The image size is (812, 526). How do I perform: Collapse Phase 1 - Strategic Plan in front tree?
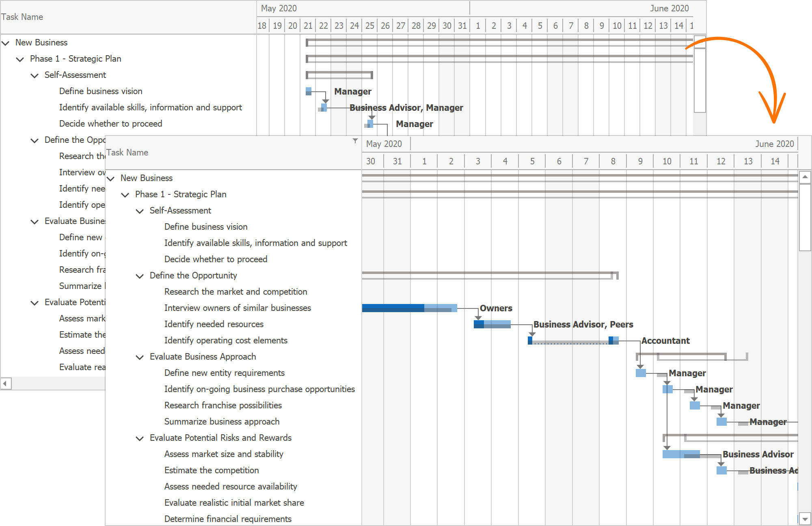click(125, 195)
